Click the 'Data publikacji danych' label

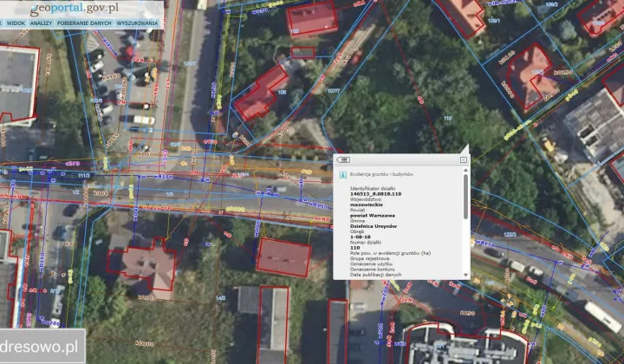pyautogui.click(x=375, y=275)
